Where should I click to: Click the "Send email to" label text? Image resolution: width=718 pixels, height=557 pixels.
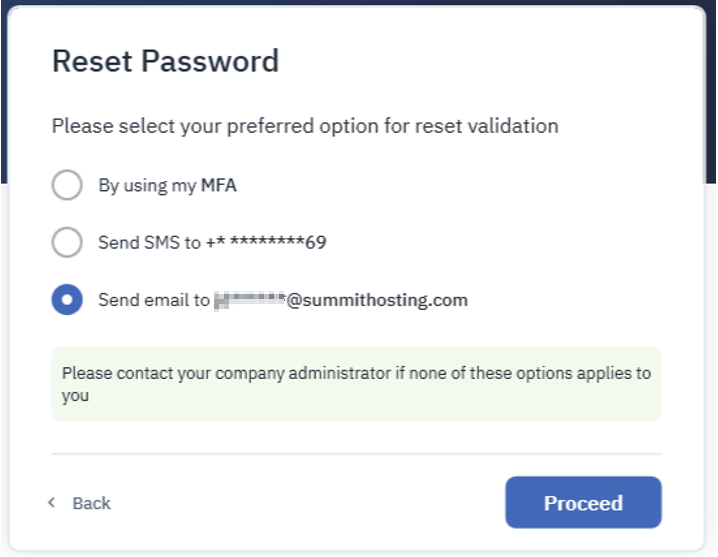(154, 300)
